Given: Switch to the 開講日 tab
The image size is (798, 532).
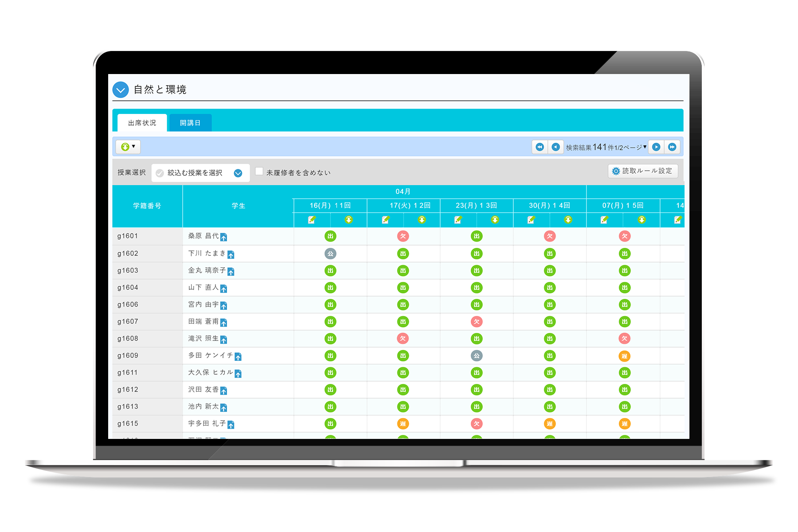Looking at the screenshot, I should [190, 123].
